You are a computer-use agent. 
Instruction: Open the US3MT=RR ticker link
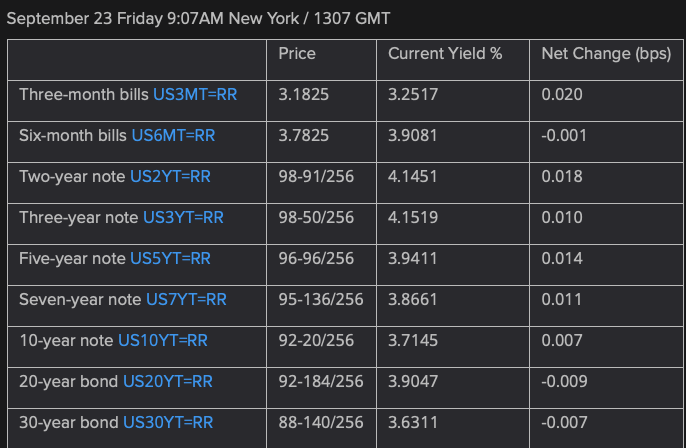click(195, 93)
